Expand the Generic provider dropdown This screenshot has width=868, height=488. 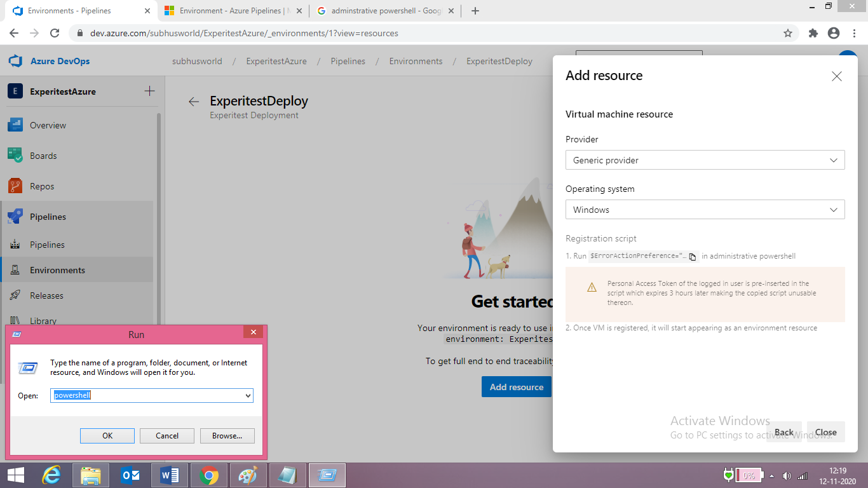(705, 160)
